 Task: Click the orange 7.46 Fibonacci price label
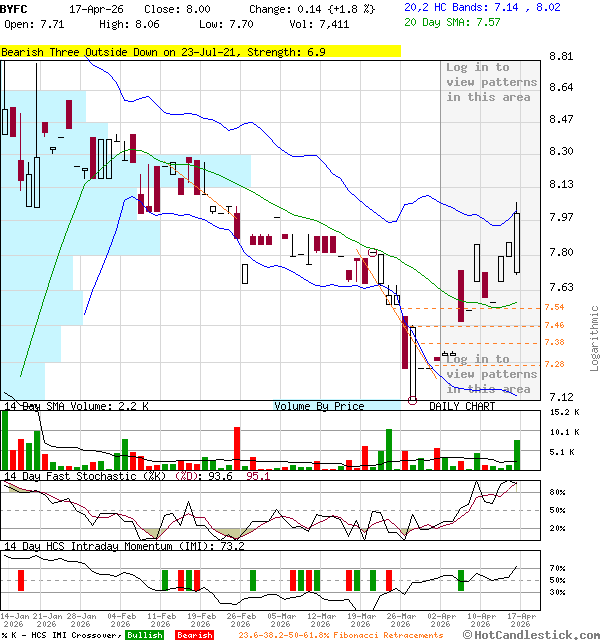pyautogui.click(x=554, y=325)
